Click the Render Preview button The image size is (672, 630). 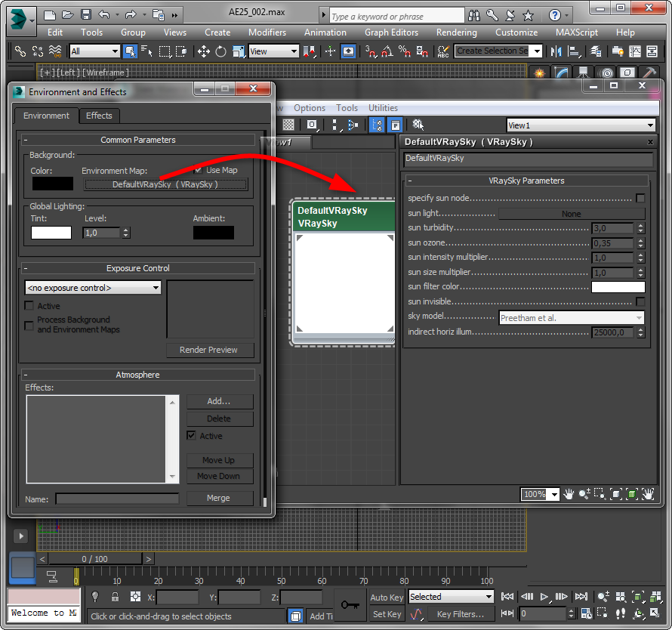[x=208, y=350]
